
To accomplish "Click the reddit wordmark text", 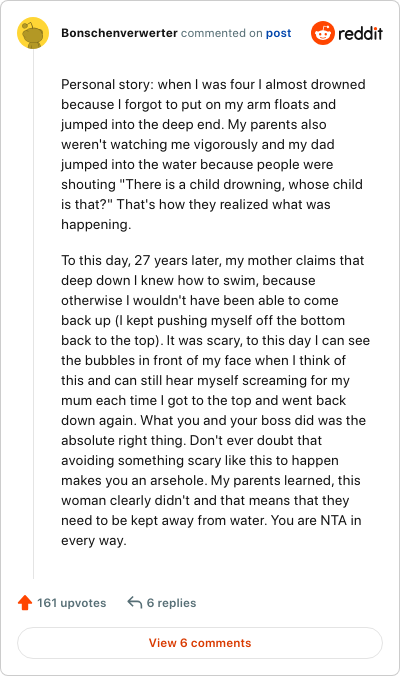I will coord(360,33).
